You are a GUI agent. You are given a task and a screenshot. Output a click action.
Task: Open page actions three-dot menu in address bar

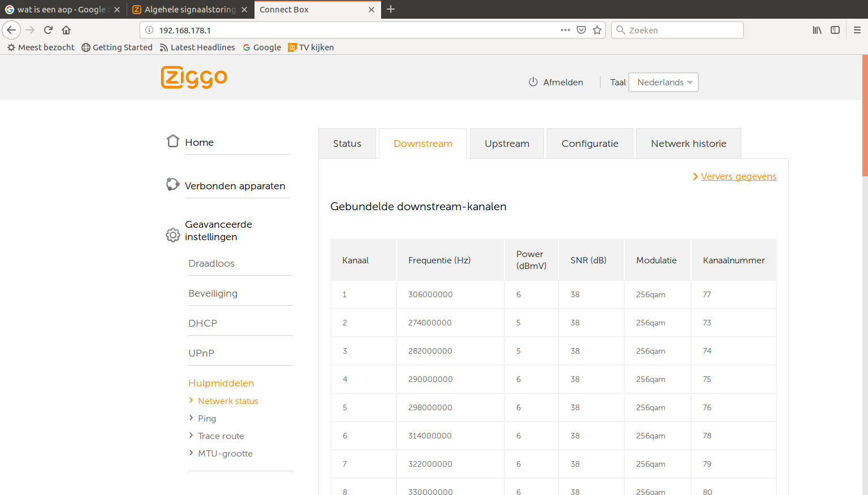click(565, 30)
